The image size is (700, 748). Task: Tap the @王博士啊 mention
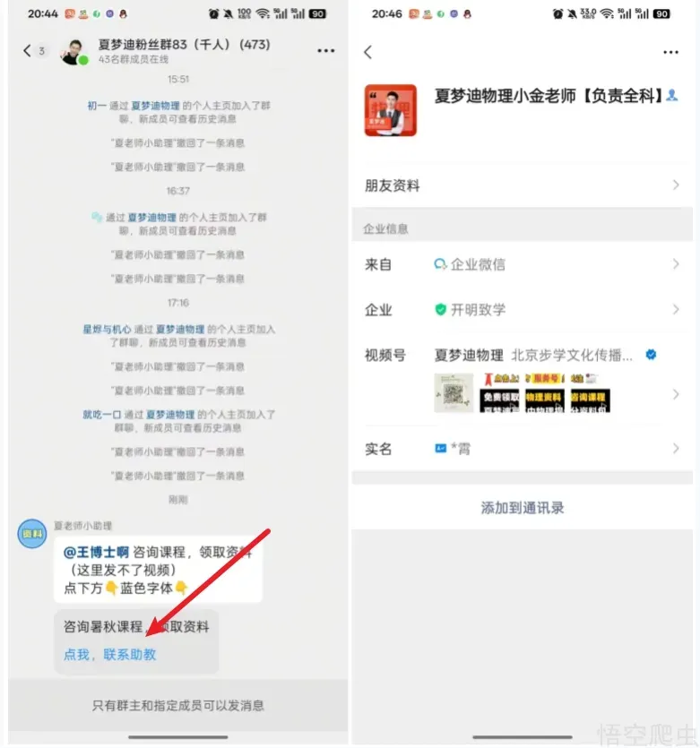[96, 552]
